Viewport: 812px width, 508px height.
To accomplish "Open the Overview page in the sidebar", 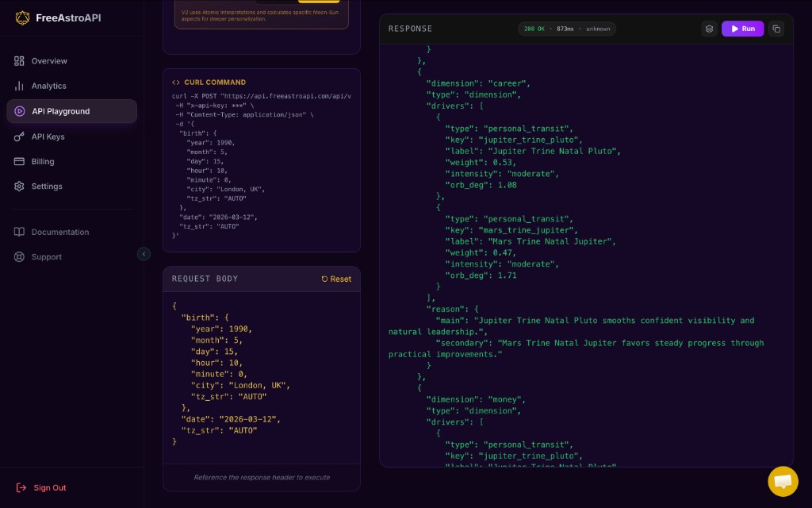I will tap(49, 61).
